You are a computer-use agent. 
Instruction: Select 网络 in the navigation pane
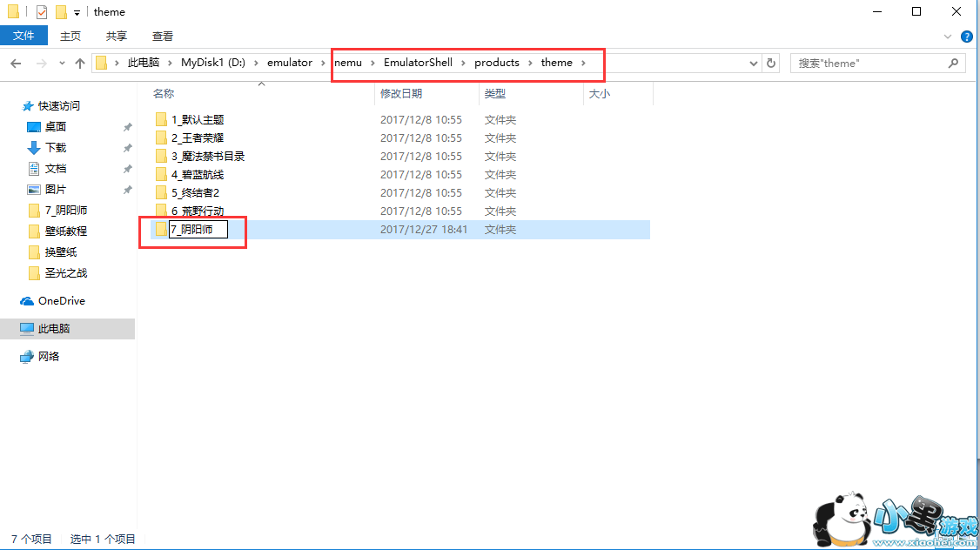click(x=48, y=356)
